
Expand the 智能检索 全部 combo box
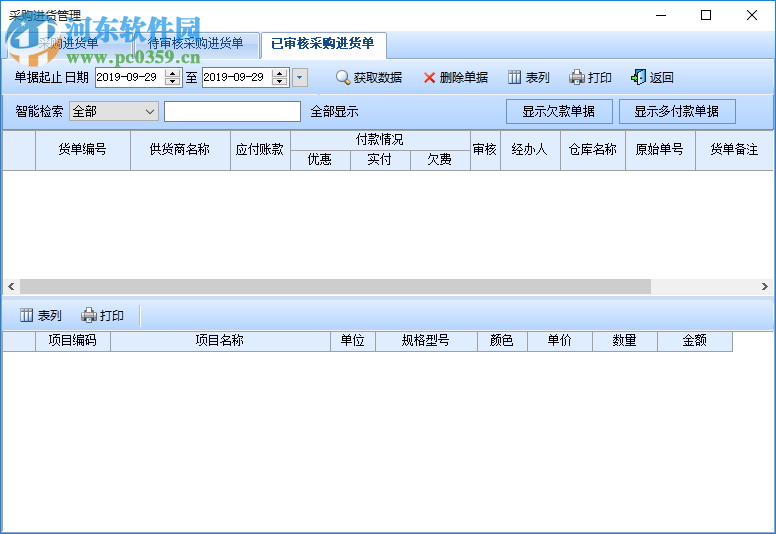pyautogui.click(x=114, y=111)
